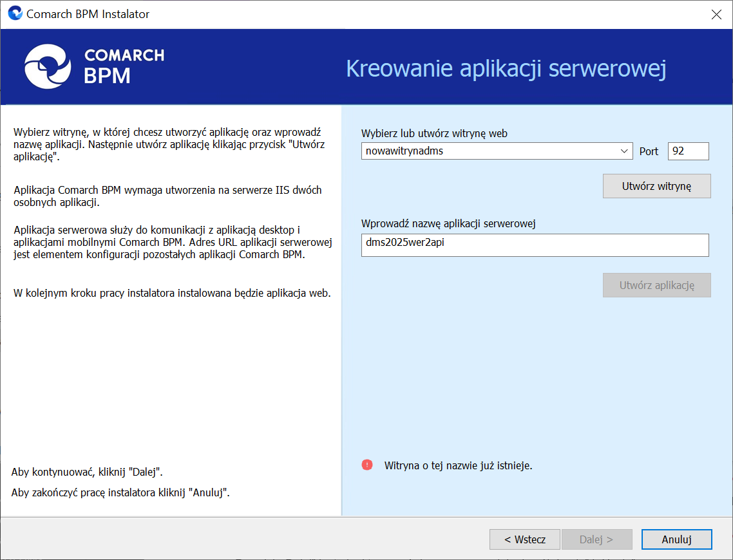Click the label 'Wybierz lub utwórz witrynę web'
The width and height of the screenshot is (733, 560).
click(434, 134)
